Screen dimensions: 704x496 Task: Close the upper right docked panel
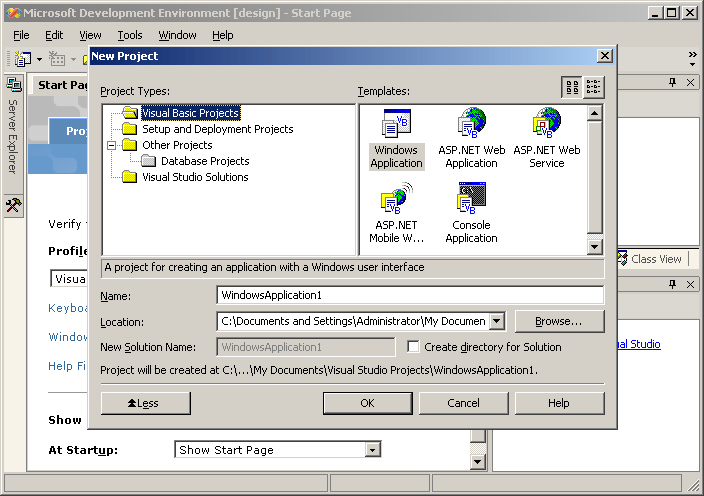pyautogui.click(x=691, y=82)
